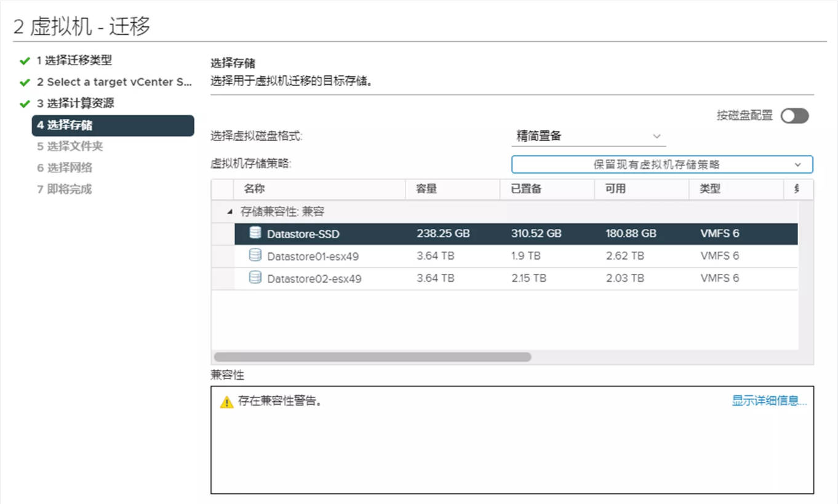Click the 显示详细信息 link
Screen dimensions: 838x504
click(769, 401)
